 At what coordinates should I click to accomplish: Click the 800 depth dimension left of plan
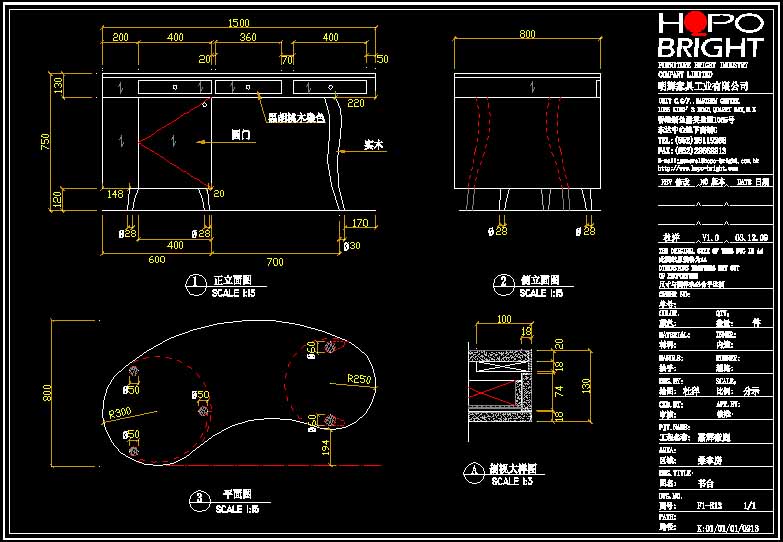46,393
